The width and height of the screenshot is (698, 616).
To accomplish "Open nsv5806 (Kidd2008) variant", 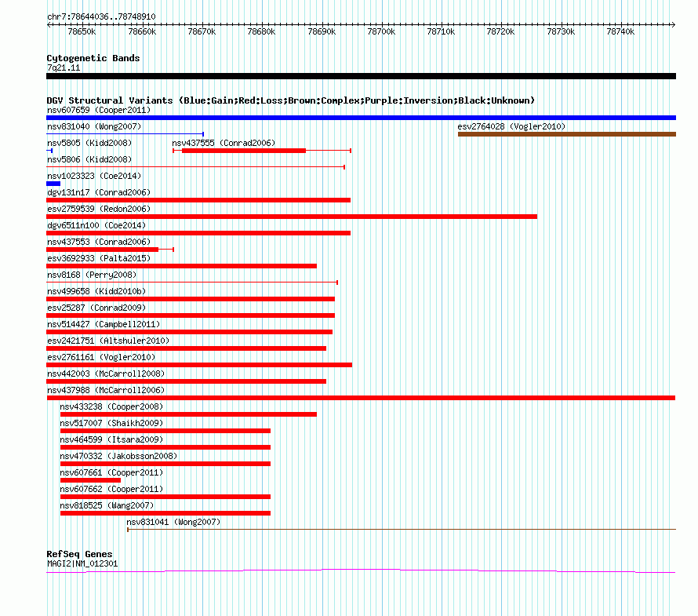I will point(89,159).
